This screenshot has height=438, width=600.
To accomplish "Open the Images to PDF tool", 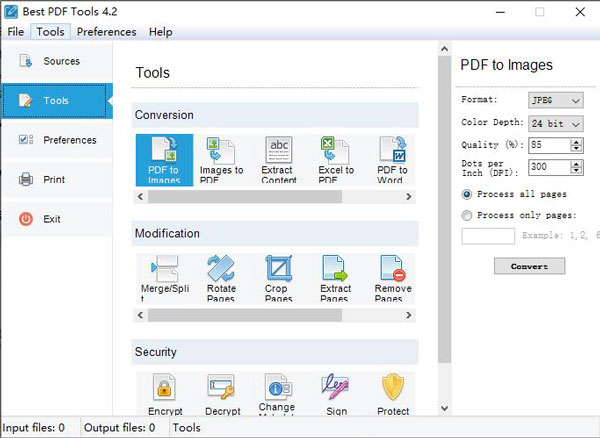I will (x=221, y=160).
